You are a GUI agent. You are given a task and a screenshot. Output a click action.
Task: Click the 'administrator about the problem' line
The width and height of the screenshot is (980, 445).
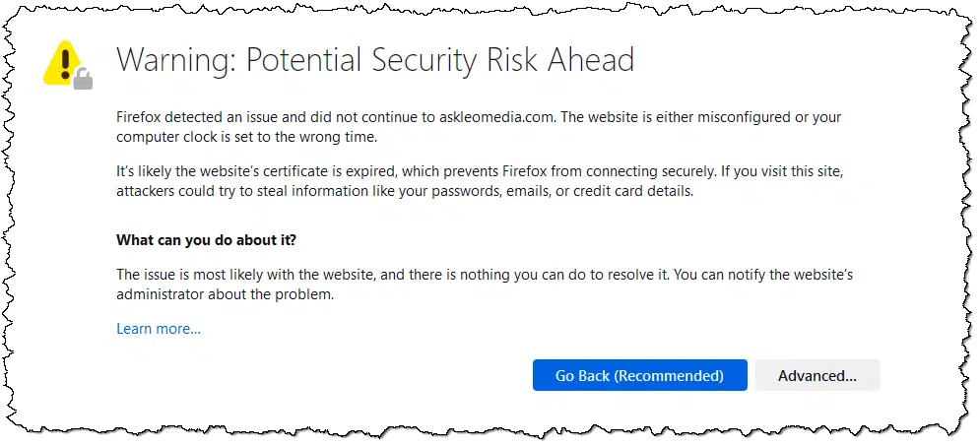[225, 294]
